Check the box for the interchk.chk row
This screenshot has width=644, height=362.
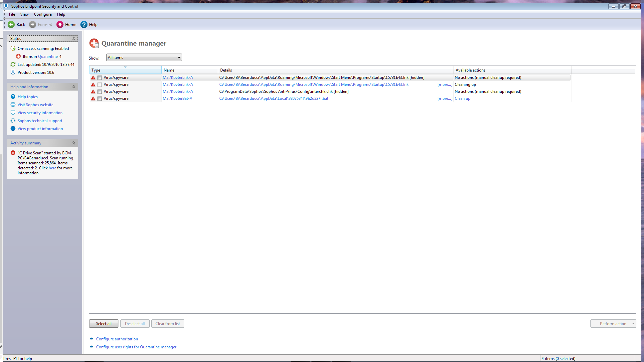[x=100, y=91]
